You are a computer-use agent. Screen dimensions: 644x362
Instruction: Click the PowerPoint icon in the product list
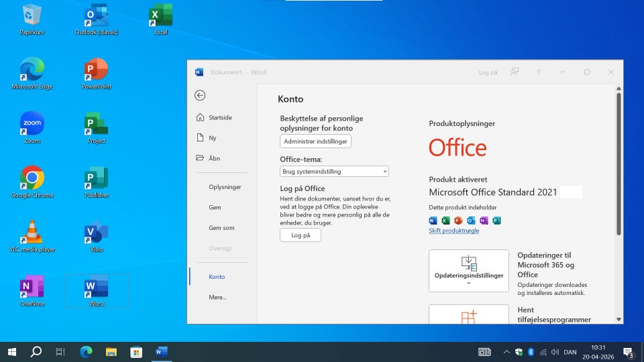458,221
